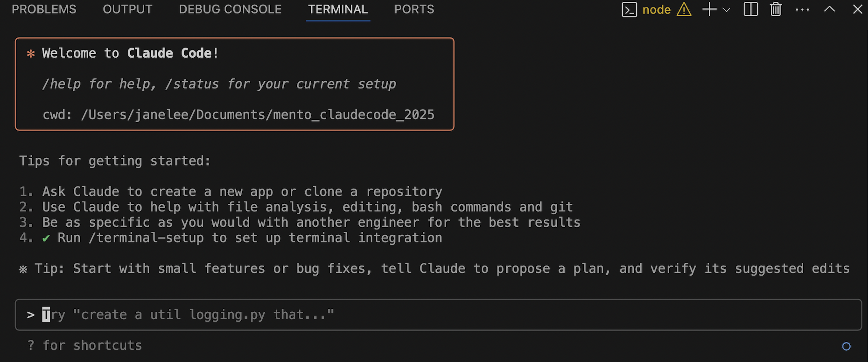Show the PORTS tab
The height and width of the screenshot is (362, 868).
414,9
